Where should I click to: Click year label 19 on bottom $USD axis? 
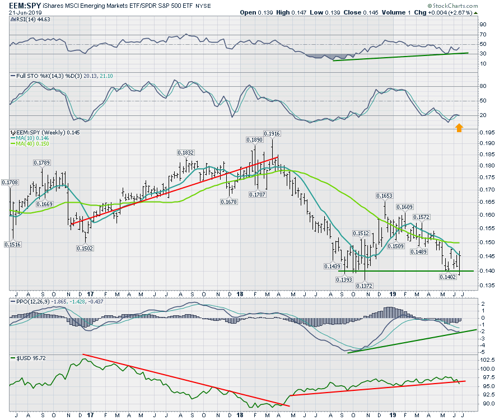[393, 415]
